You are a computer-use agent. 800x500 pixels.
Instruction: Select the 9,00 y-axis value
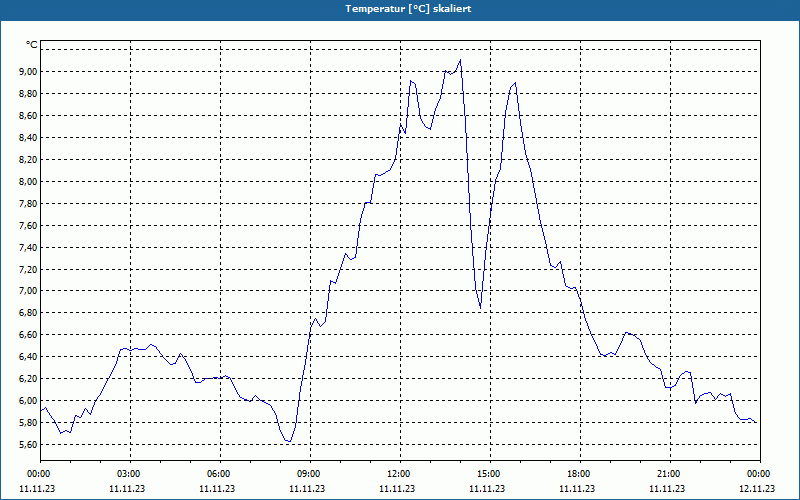[28, 72]
